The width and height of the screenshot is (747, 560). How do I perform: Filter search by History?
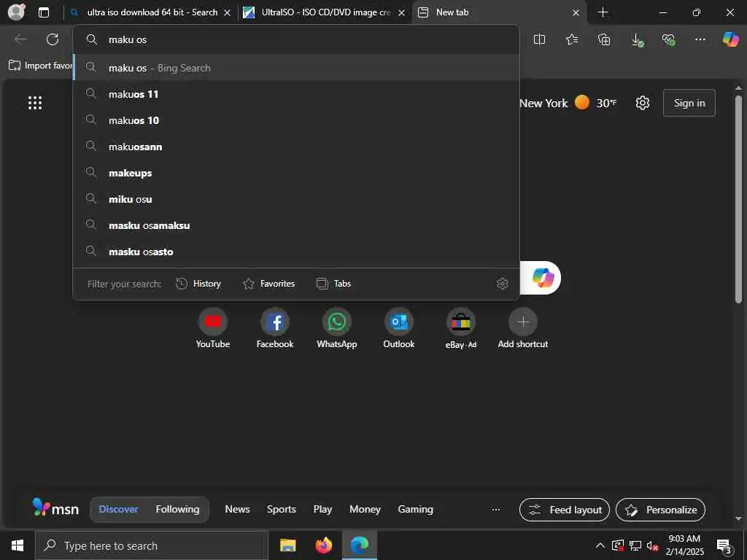click(x=198, y=284)
